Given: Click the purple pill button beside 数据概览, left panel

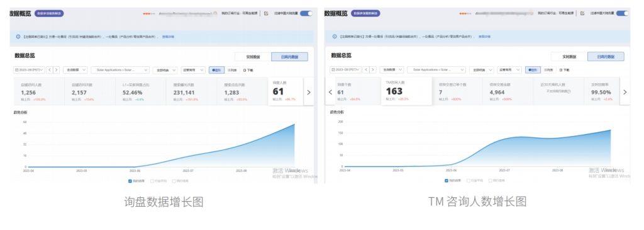Looking at the screenshot, I should 49,13.
